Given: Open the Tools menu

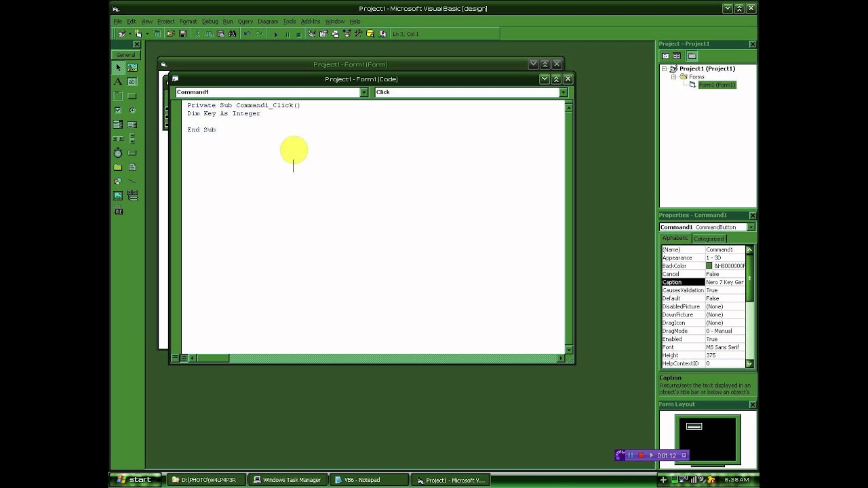Looking at the screenshot, I should click(x=290, y=22).
